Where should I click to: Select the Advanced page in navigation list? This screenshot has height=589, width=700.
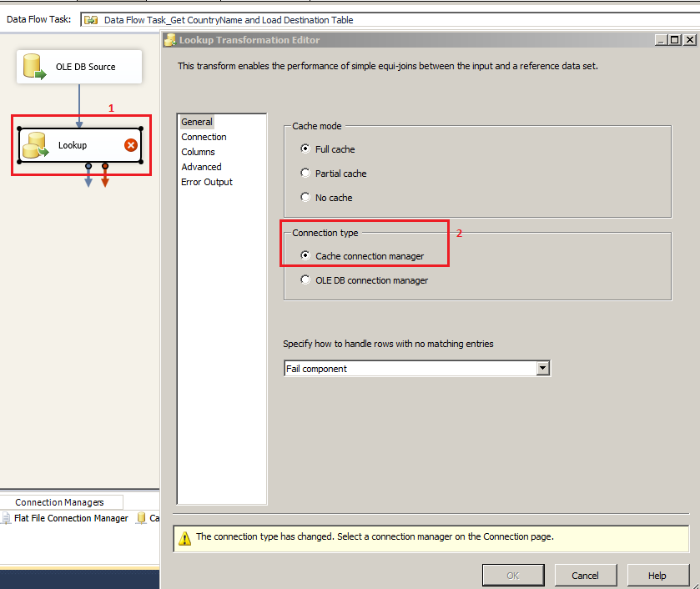[201, 167]
